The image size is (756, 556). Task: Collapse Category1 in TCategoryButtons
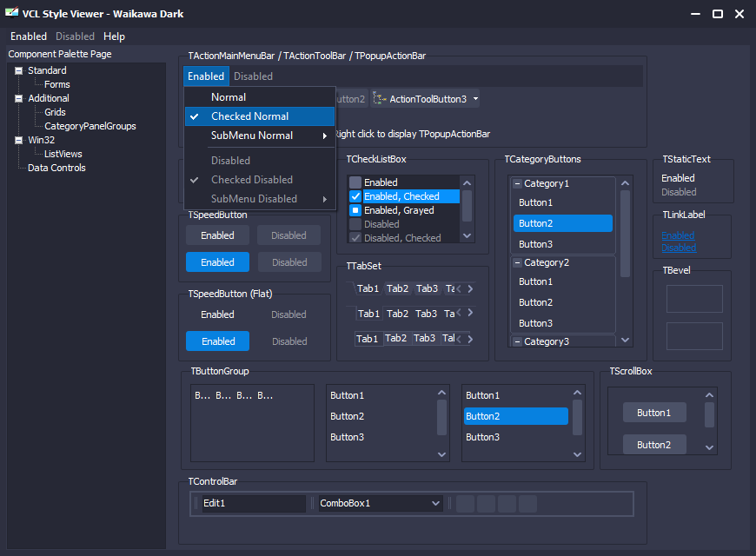tap(517, 183)
